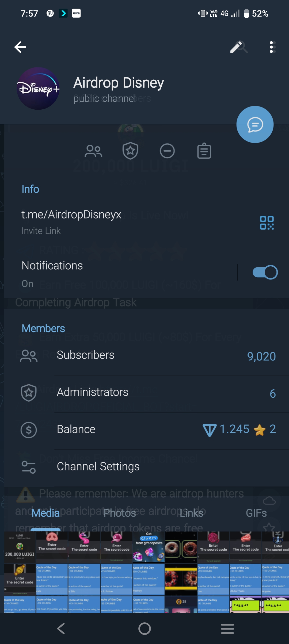Viewport: 289px width, 644px height.
Task: Tap the recent actions clipboard icon
Action: click(204, 151)
